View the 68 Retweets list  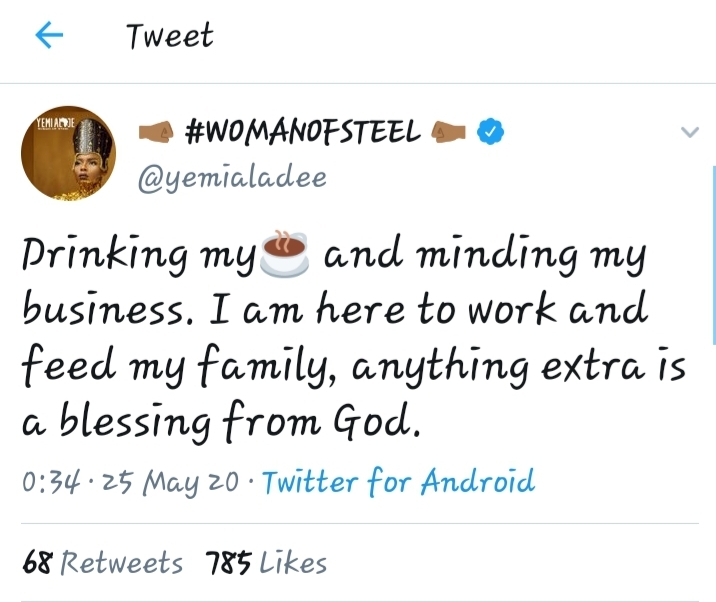coord(103,563)
